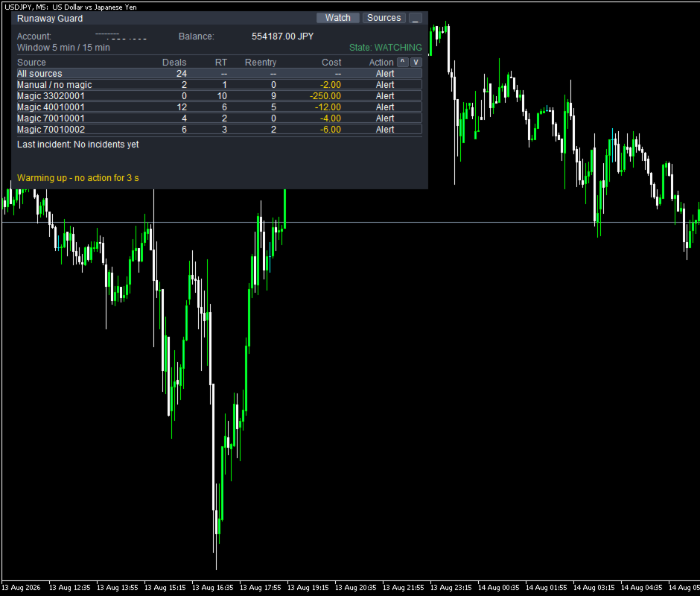The height and width of the screenshot is (596, 700).
Task: Click the Source column header
Action: (31, 63)
